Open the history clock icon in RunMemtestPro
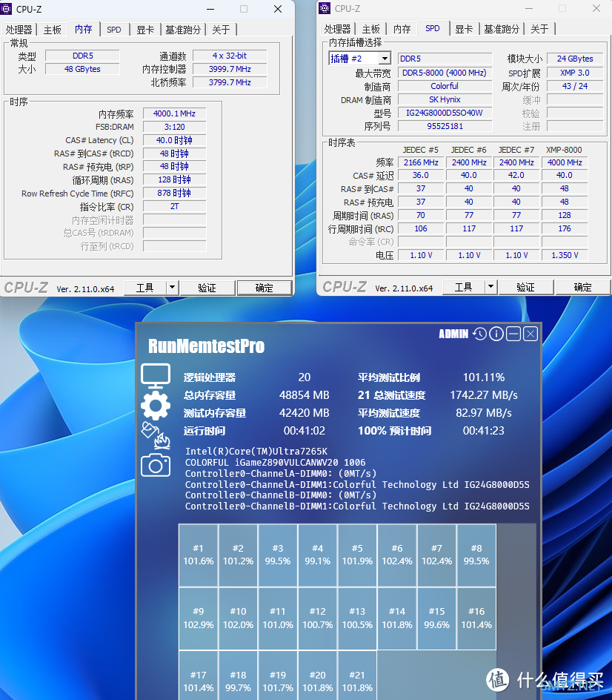Image resolution: width=612 pixels, height=700 pixels. pyautogui.click(x=480, y=334)
